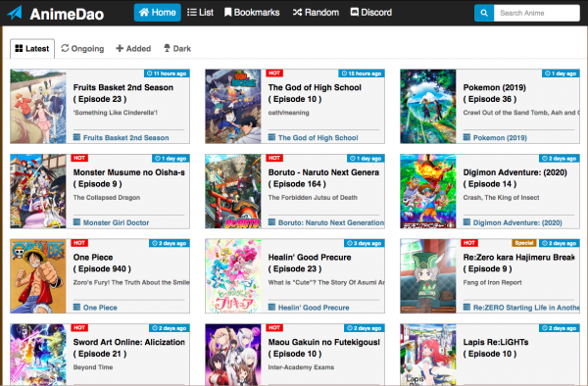Screen dimensions: 588x386
Task: Open Boruto poster thumbnail
Action: pos(233,191)
